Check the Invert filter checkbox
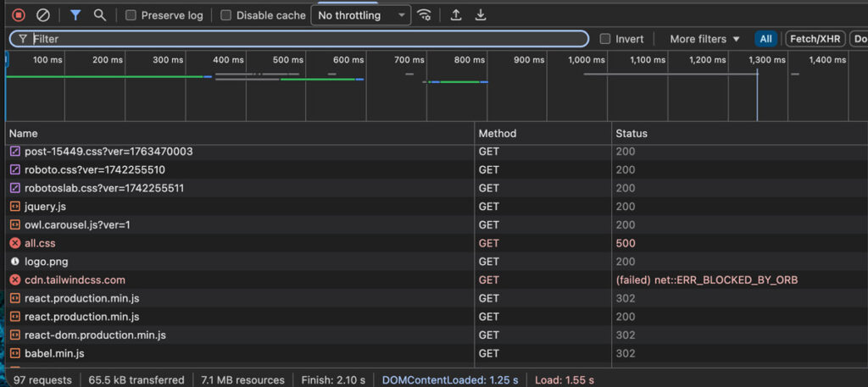The width and height of the screenshot is (868, 387). click(605, 39)
